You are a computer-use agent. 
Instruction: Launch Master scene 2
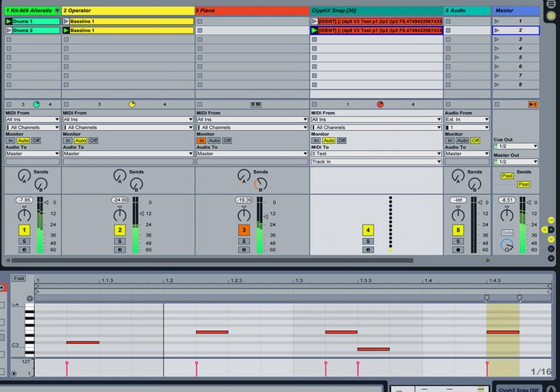[497, 31]
